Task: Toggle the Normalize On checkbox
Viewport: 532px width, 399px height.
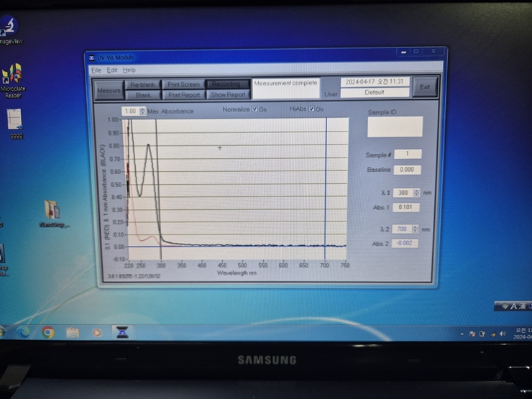Action: [254, 110]
